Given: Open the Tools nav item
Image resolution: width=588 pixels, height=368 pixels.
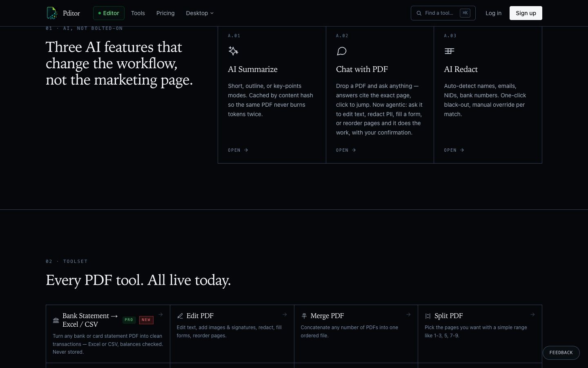Looking at the screenshot, I should click(x=138, y=13).
